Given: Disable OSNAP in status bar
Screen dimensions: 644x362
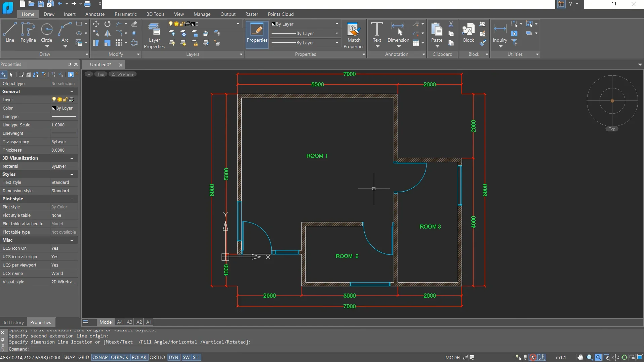Looking at the screenshot, I should 100,357.
